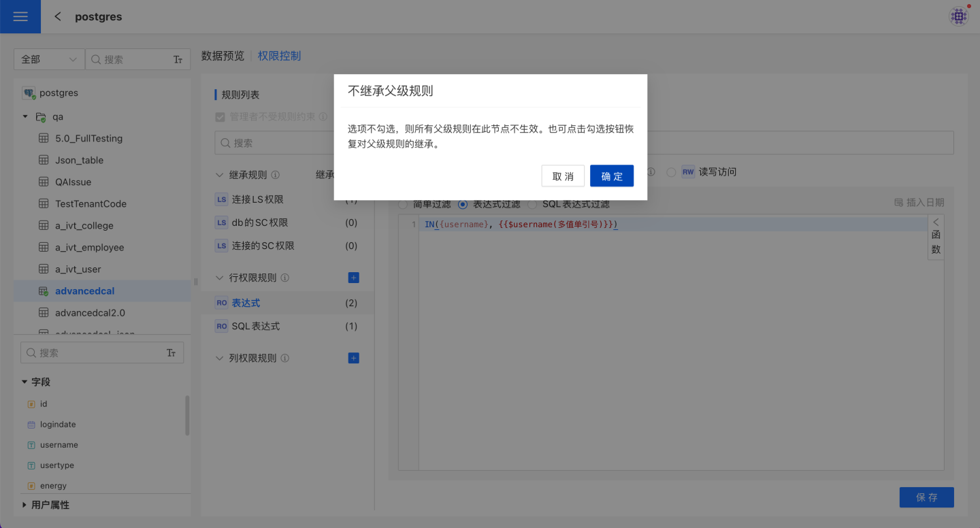
Task: Click the info icon next to 行权限规则
Action: pos(285,278)
